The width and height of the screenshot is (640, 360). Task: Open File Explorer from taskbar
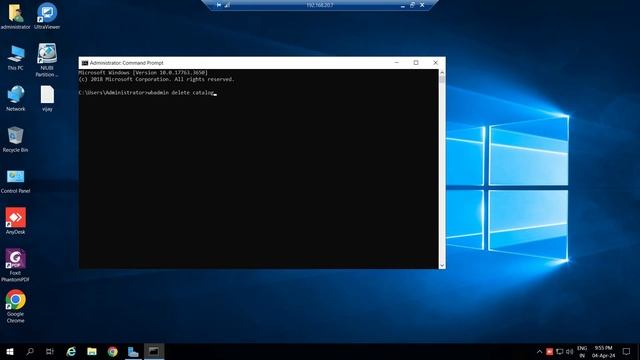(92, 351)
